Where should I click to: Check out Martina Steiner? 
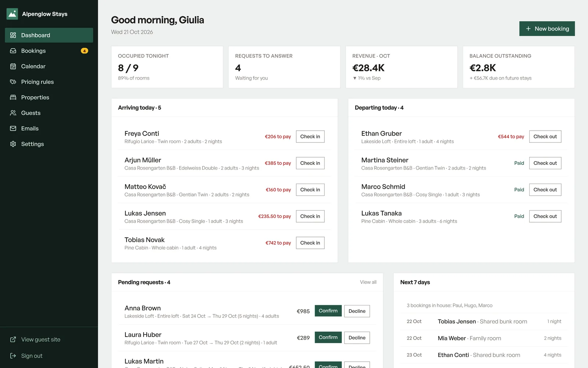pyautogui.click(x=545, y=163)
